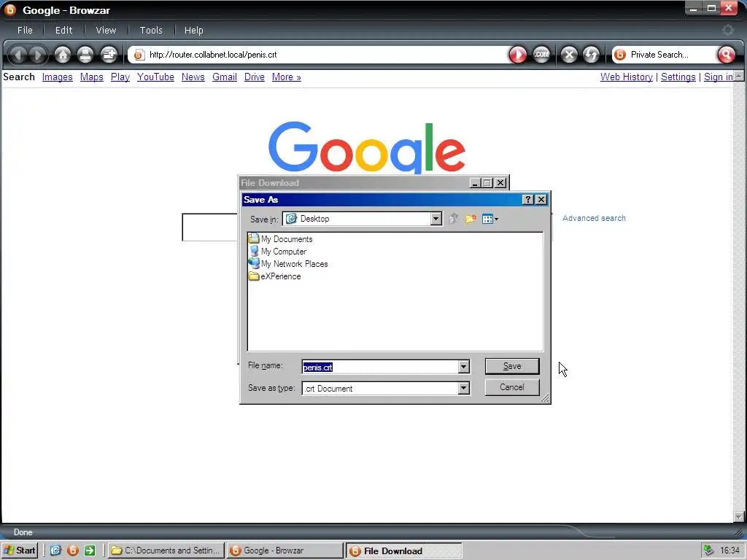Open the Gmail link
This screenshot has height=560, width=747.
pos(225,77)
